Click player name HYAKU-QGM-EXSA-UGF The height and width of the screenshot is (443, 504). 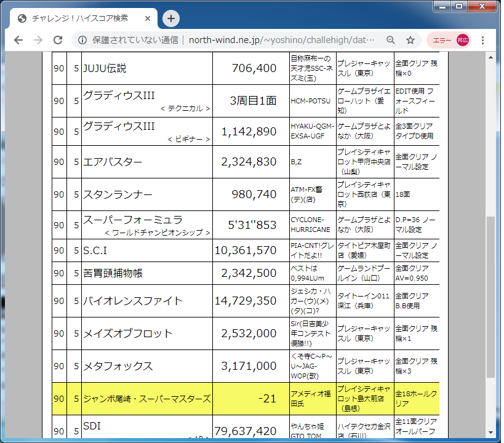click(x=313, y=131)
